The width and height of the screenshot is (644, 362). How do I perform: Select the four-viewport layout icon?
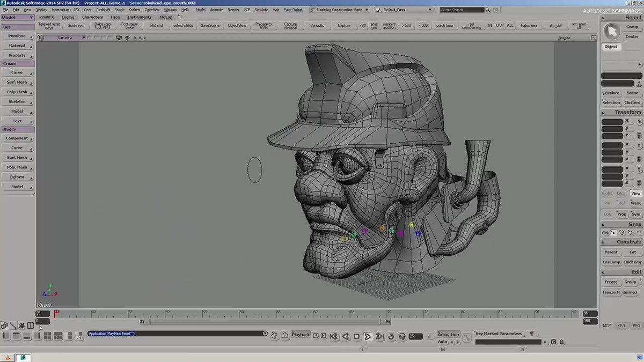[47, 336]
